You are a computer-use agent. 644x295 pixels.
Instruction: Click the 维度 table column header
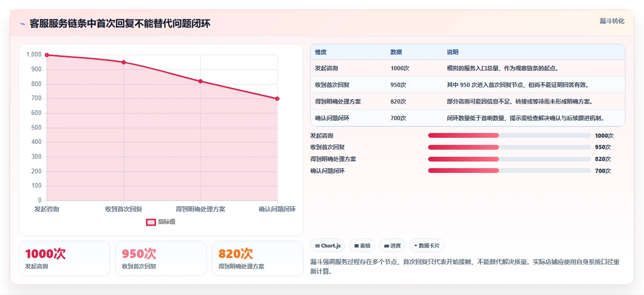[x=321, y=52]
